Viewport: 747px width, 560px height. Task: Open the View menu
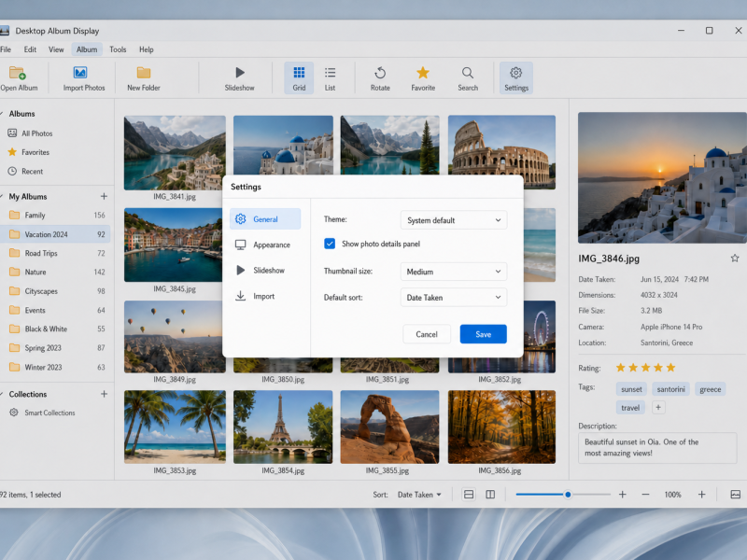coord(56,49)
